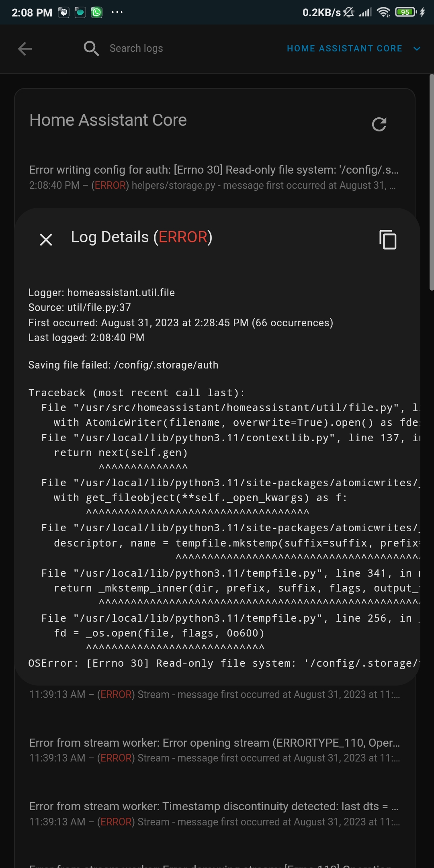Copy the log details to clipboard
This screenshot has height=868, width=434.
(x=388, y=240)
